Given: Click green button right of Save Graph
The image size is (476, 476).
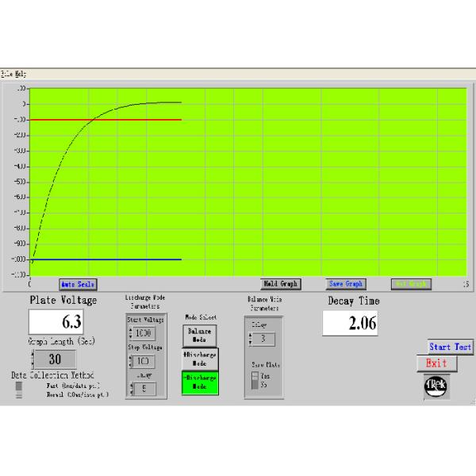Looking at the screenshot, I should pyautogui.click(x=410, y=284).
